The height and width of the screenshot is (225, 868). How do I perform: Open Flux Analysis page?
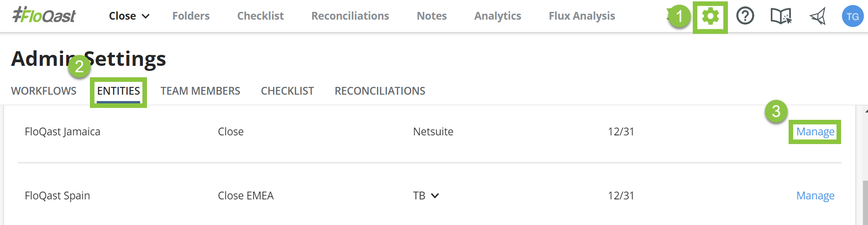click(x=582, y=16)
